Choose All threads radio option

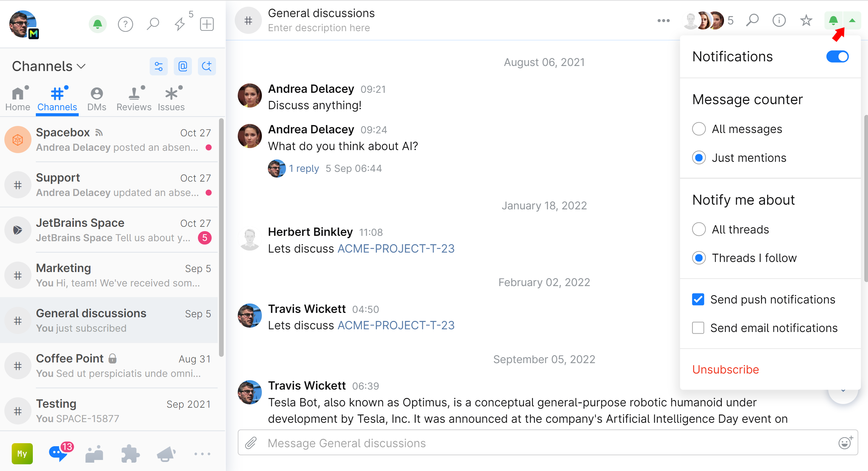pos(699,229)
